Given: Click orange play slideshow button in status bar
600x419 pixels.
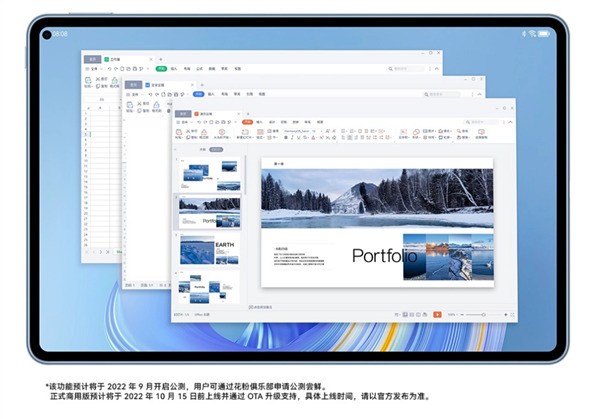Looking at the screenshot, I should pos(437,315).
